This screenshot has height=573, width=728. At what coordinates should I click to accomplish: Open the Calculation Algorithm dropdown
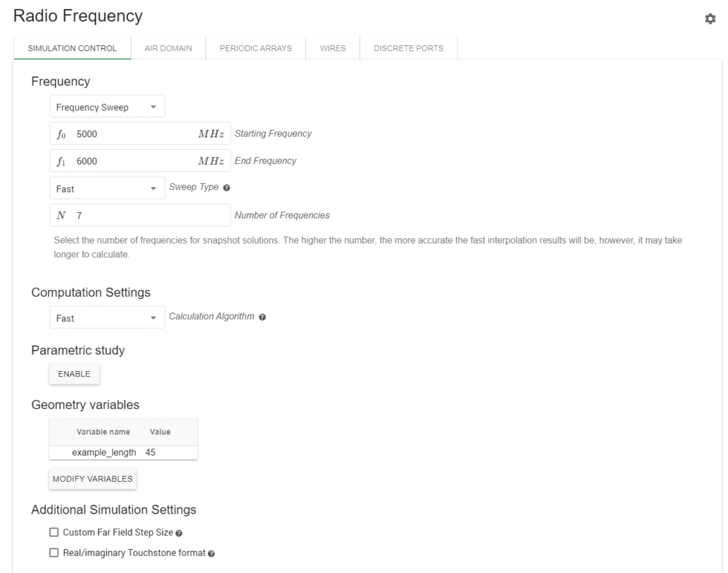pos(106,318)
